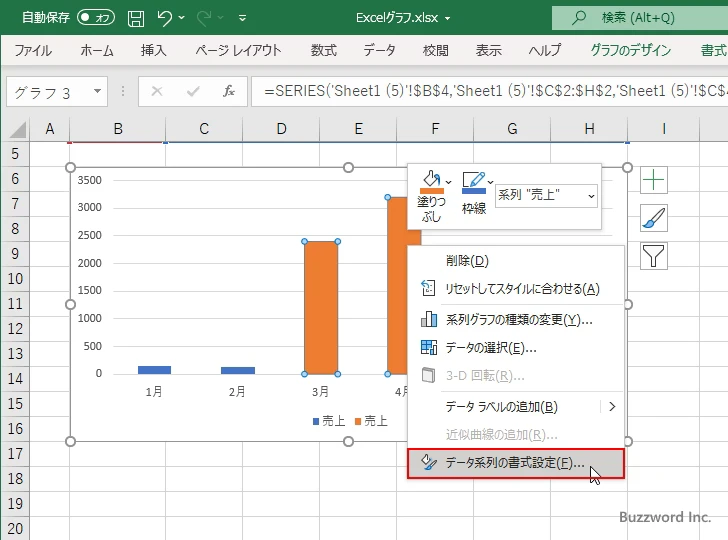Click the blue 2月 bar
The width and height of the screenshot is (728, 540).
pos(238,371)
